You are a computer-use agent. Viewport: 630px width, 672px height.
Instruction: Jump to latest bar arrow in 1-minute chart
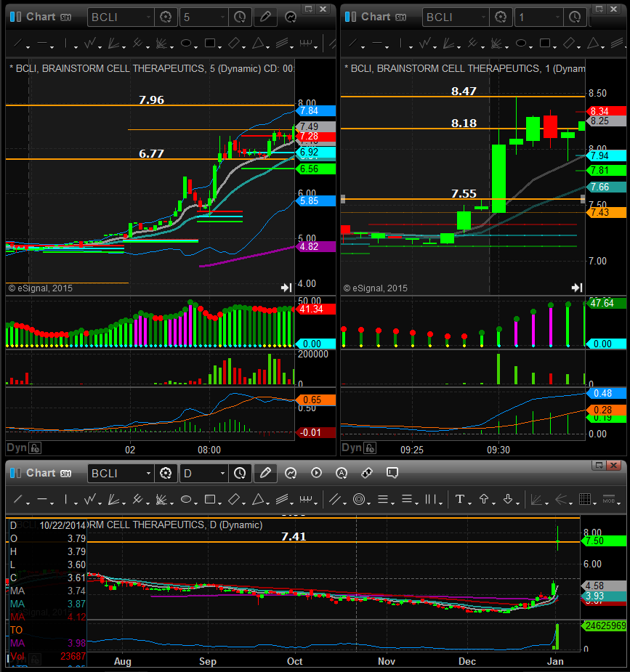point(577,288)
